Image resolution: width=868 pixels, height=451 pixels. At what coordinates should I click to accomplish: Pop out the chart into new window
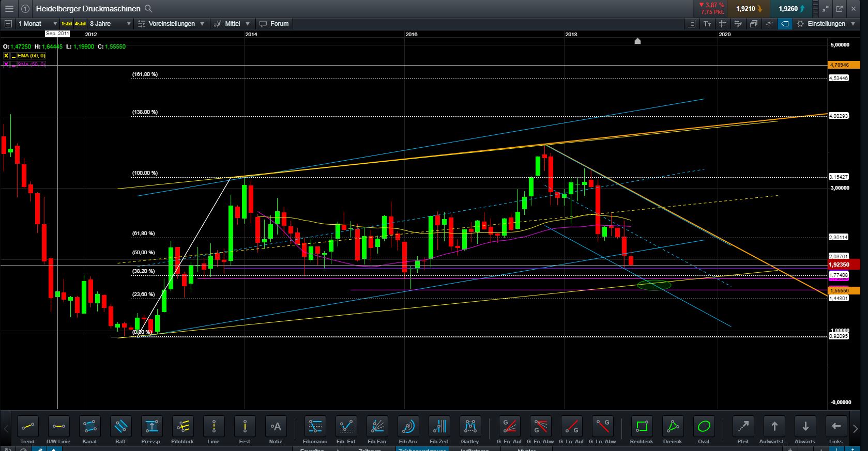[x=840, y=9]
